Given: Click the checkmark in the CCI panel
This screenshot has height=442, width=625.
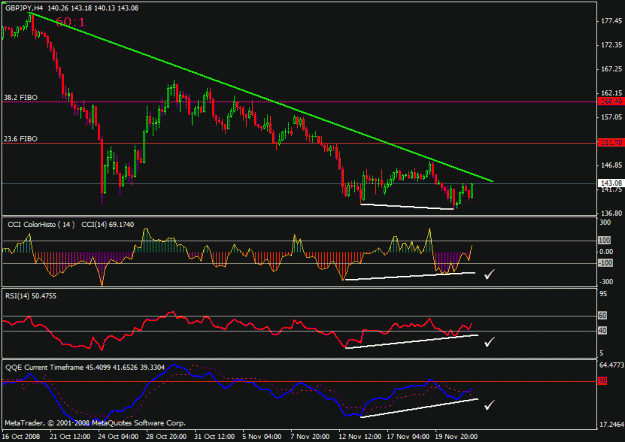Looking at the screenshot, I should pyautogui.click(x=489, y=274).
